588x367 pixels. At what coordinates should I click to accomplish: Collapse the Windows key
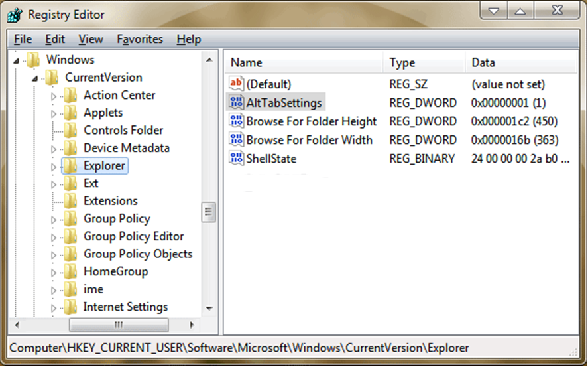(16, 60)
